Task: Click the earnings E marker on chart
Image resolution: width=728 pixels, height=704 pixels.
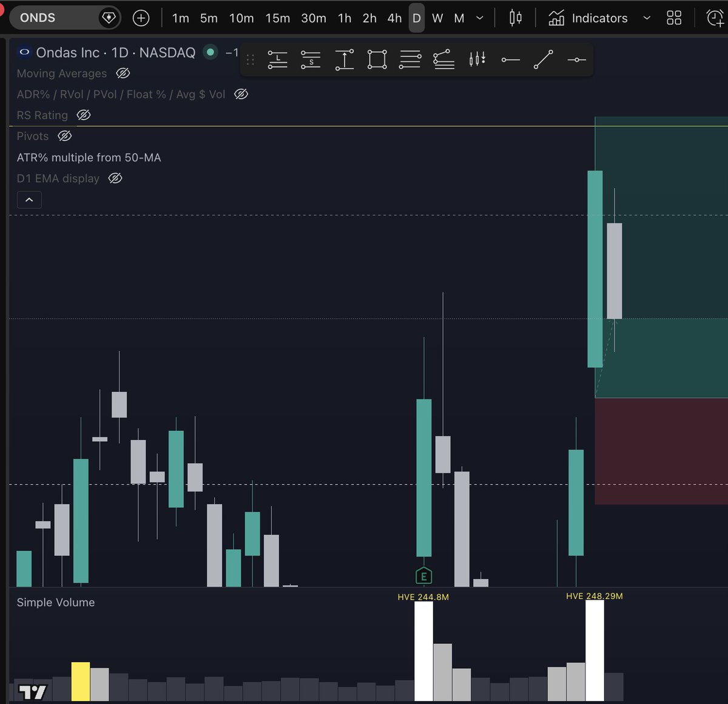Action: pos(423,576)
